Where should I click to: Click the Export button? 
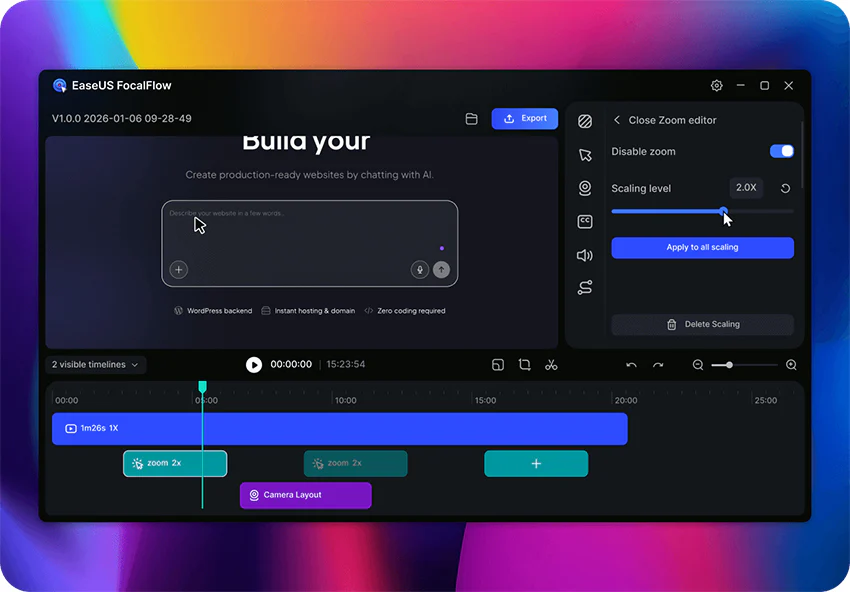[525, 119]
